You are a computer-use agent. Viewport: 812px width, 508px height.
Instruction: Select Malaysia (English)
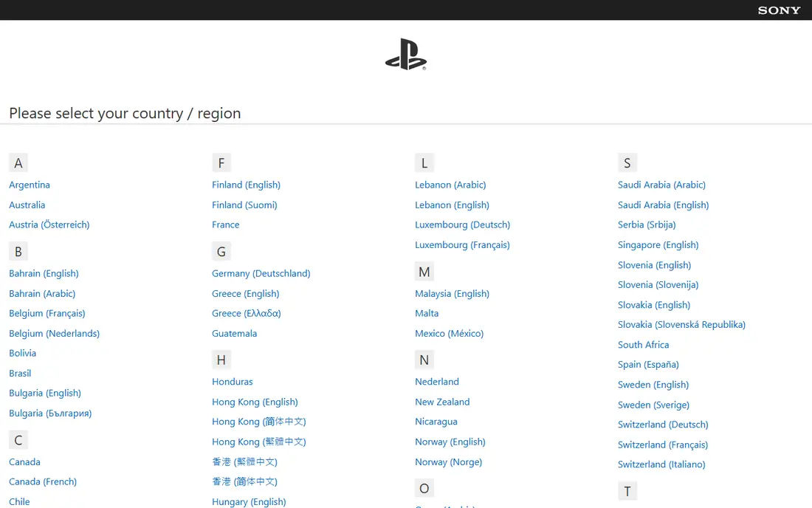tap(452, 294)
